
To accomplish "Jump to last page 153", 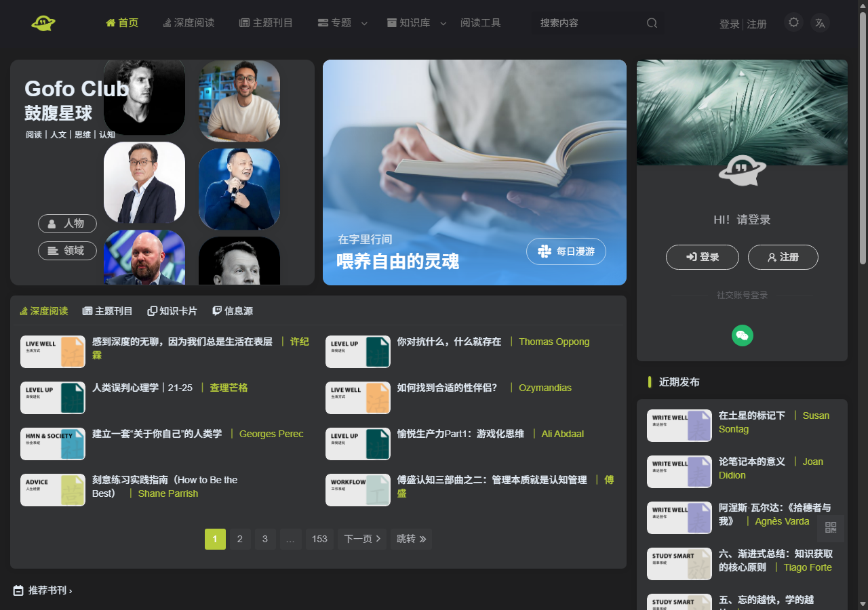I will (x=319, y=540).
